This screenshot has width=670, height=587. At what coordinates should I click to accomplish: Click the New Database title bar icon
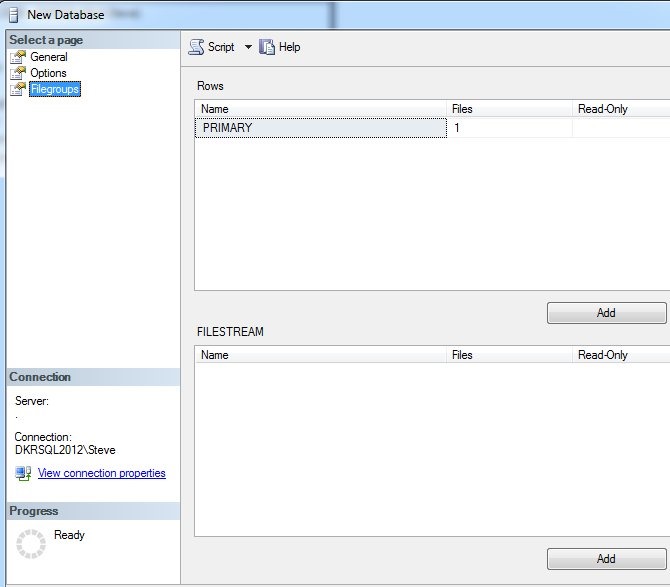click(x=14, y=15)
